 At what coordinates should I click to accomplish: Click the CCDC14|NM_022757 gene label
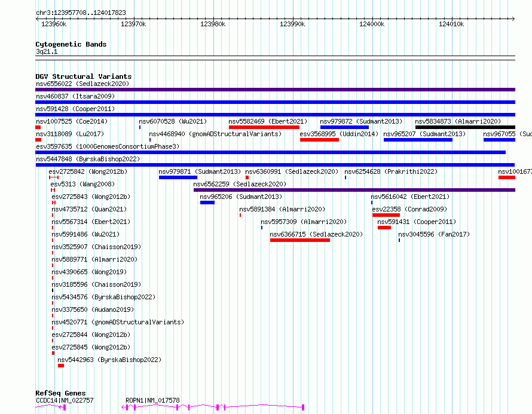pyautogui.click(x=65, y=400)
